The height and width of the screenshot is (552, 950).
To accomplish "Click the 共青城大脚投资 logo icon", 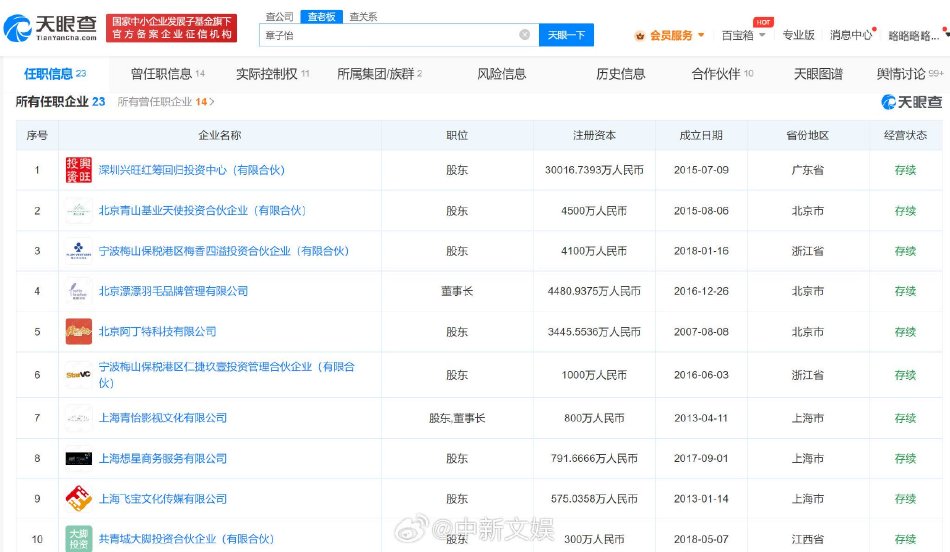I will (x=78, y=538).
